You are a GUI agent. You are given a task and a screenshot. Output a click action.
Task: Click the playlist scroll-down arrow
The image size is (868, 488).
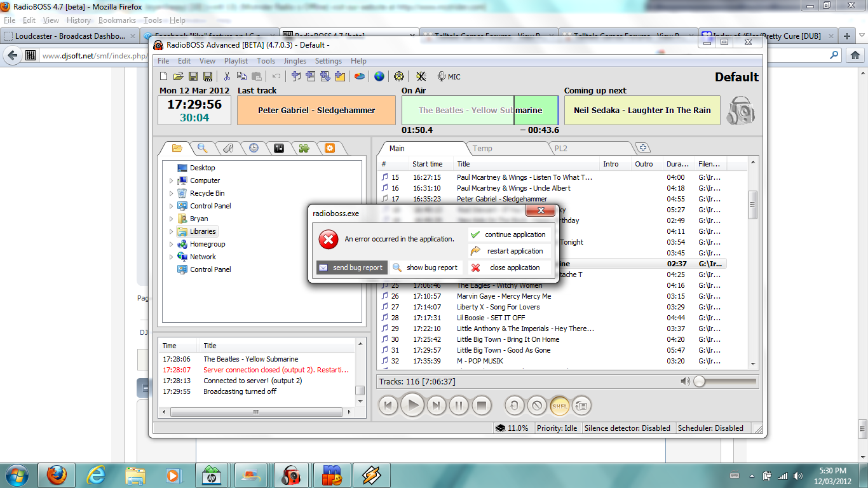[753, 363]
